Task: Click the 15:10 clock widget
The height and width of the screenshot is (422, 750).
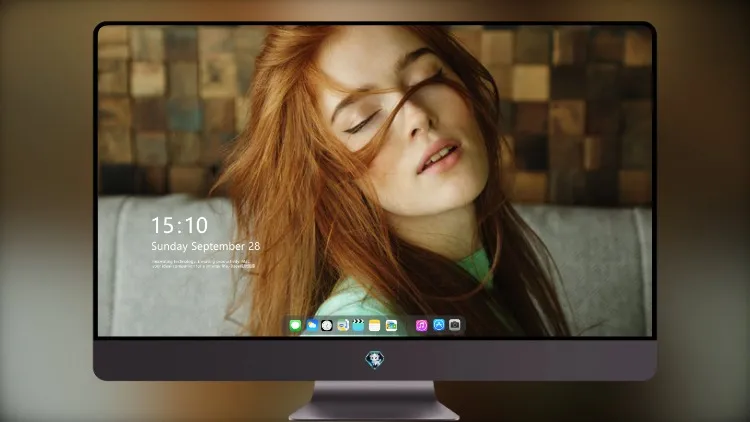Action: tap(179, 225)
